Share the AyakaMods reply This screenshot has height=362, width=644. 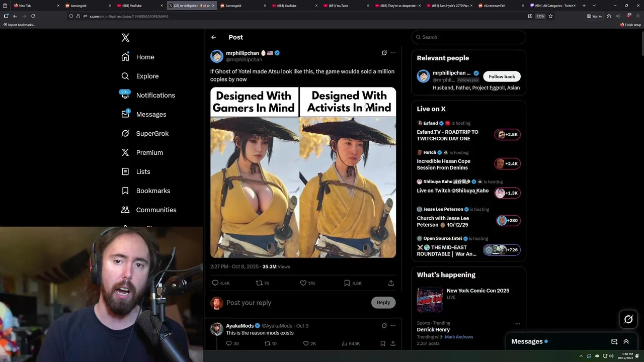393,343
